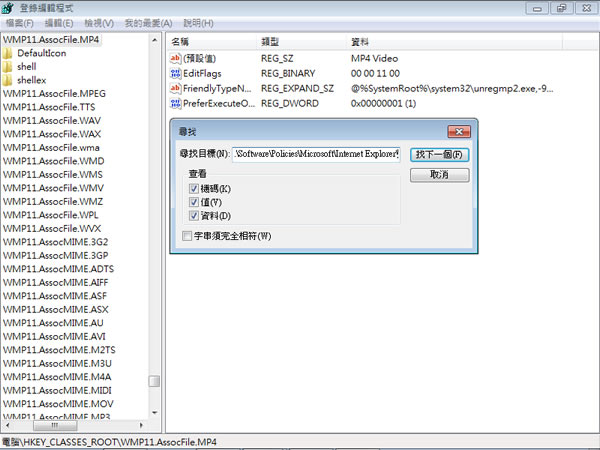600x450 pixels.
Task: Click the 名稱 column header
Action: point(213,42)
